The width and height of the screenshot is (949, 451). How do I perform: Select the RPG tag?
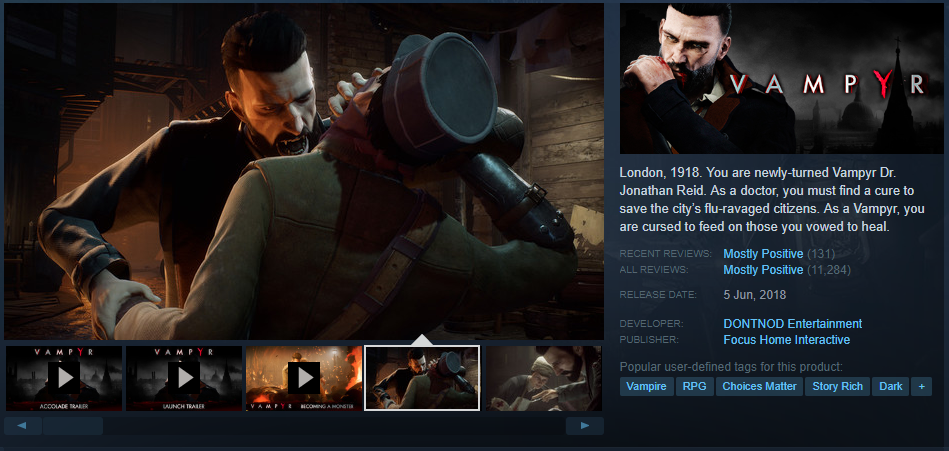[695, 386]
